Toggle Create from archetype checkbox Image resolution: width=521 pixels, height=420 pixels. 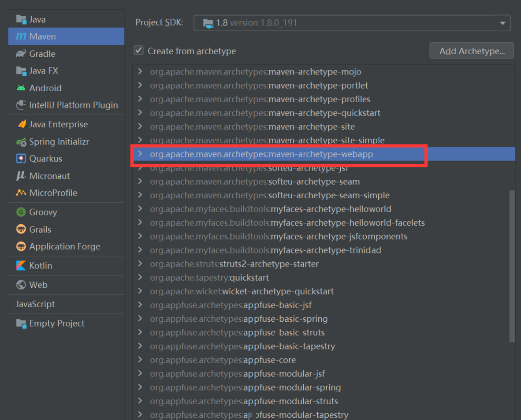pos(138,51)
